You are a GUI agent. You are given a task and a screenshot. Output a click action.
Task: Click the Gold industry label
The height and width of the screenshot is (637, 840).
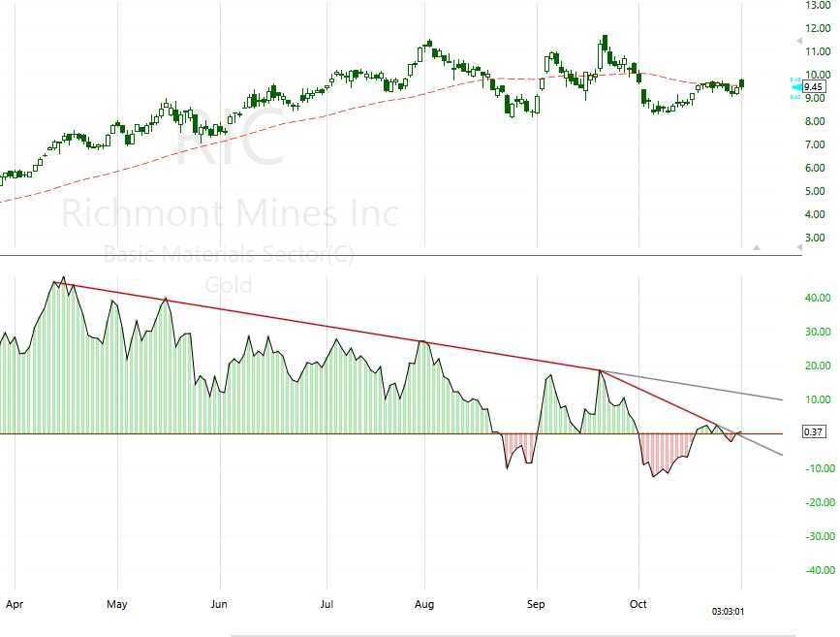click(229, 285)
